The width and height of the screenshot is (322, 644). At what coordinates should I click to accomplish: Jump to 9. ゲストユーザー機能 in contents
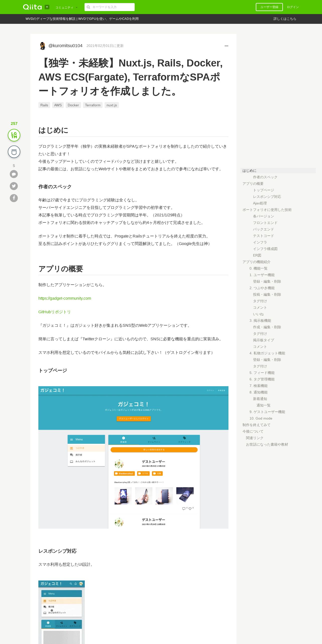click(x=267, y=412)
